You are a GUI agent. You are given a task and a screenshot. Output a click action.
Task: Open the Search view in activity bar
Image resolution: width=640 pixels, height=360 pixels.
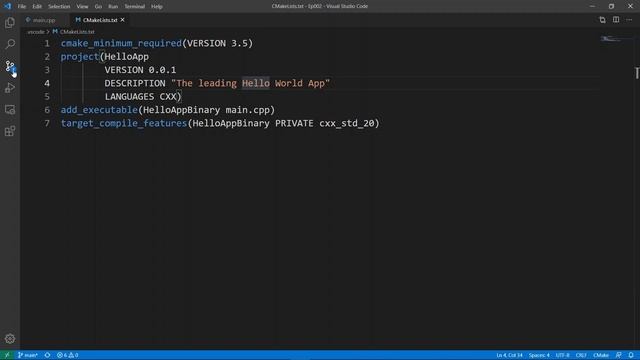[x=10, y=44]
